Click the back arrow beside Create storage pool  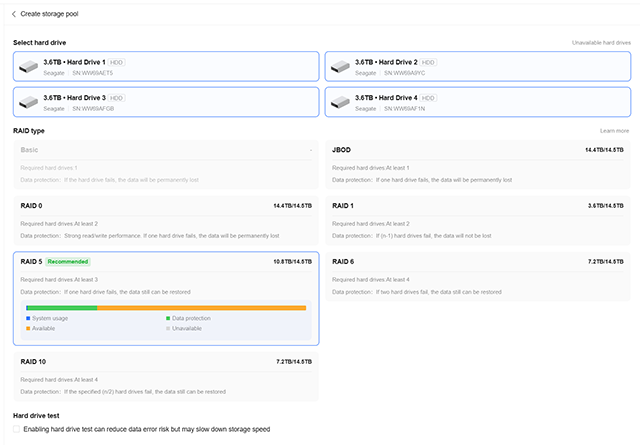click(14, 14)
